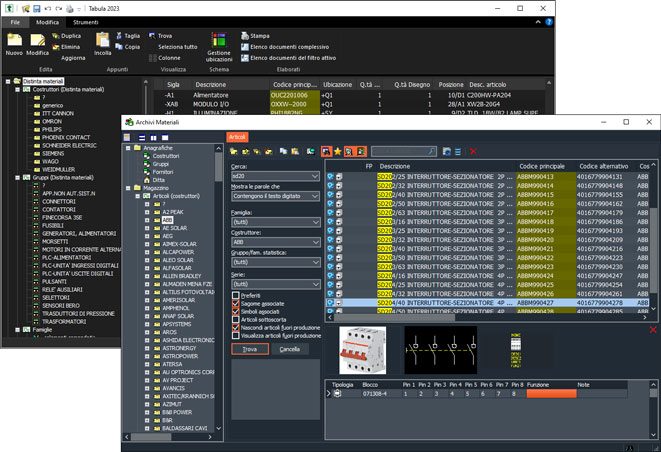Click the orange Funzione cell in pin table

551,394
